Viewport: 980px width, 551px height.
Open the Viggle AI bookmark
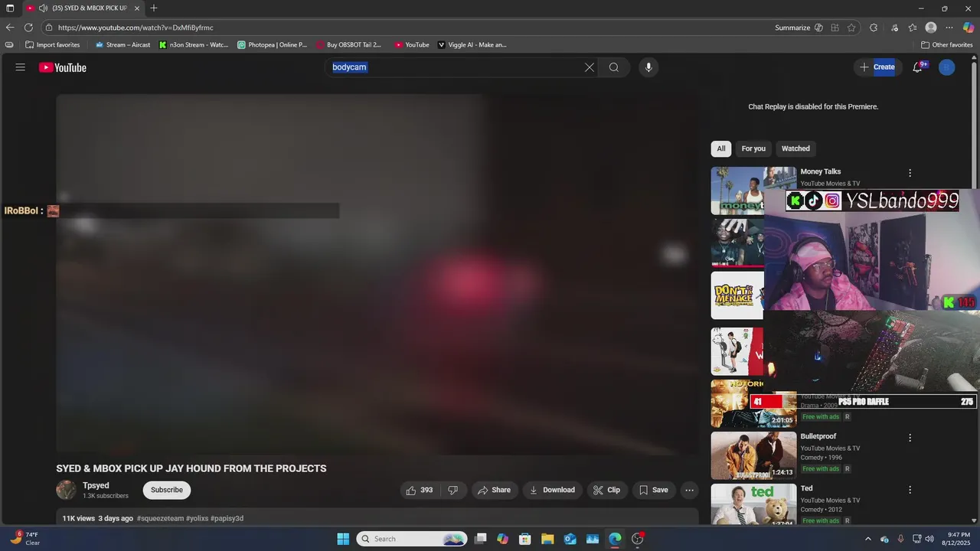(x=472, y=44)
